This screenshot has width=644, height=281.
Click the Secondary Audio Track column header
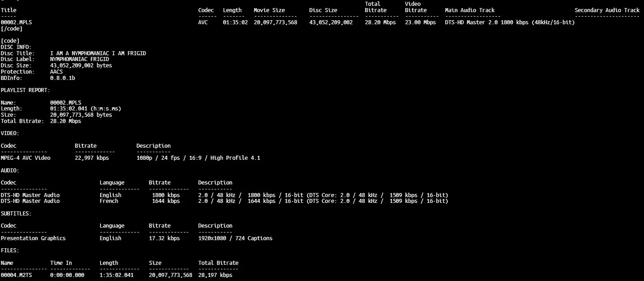[607, 10]
